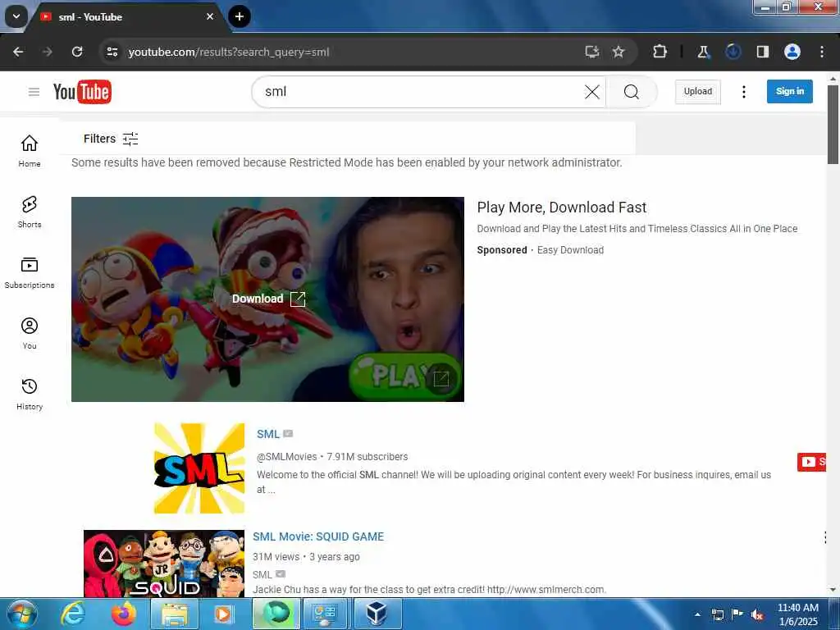Screen dimensions: 840x630
Task: Click the 'Easy Download' advertiser name
Action: (570, 250)
